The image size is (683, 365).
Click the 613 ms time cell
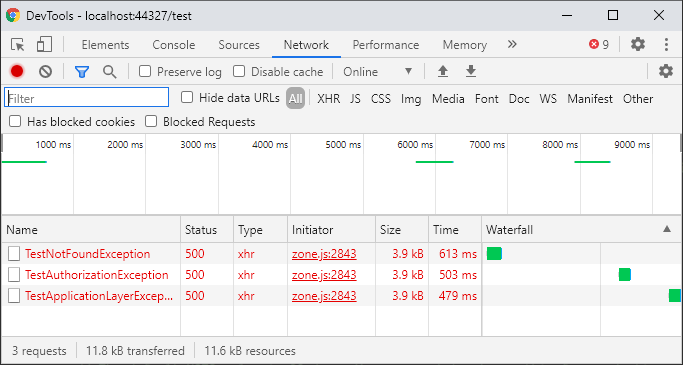[458, 254]
